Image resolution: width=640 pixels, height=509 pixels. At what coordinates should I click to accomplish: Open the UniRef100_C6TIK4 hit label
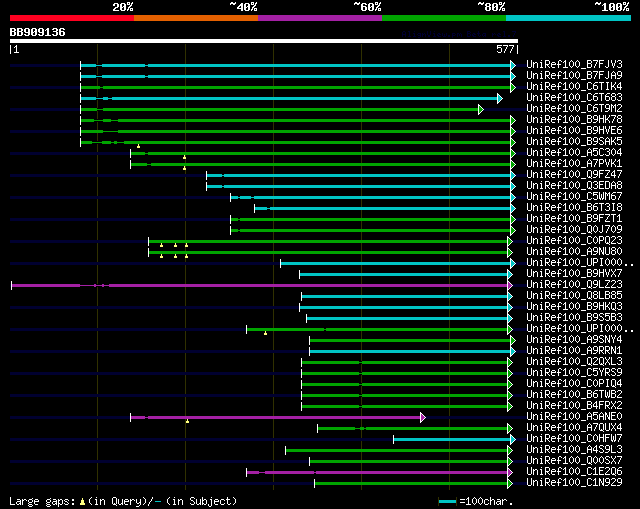pyautogui.click(x=574, y=87)
